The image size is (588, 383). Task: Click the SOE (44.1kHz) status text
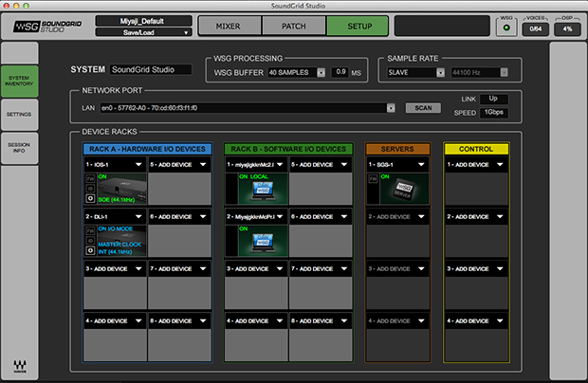117,200
